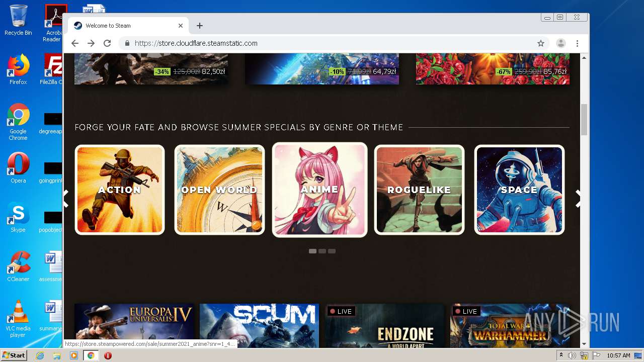Close the Welcome to Steam tab
Image resolution: width=644 pixels, height=362 pixels.
pyautogui.click(x=181, y=26)
